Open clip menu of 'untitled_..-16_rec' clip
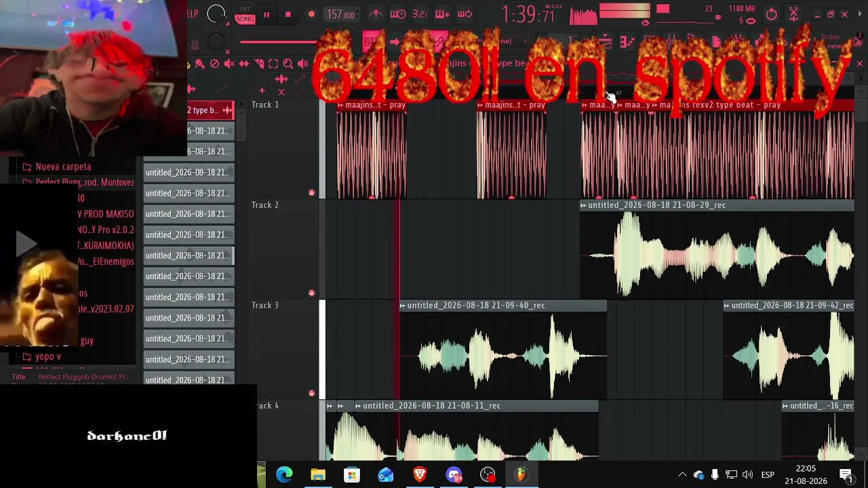 [x=785, y=406]
